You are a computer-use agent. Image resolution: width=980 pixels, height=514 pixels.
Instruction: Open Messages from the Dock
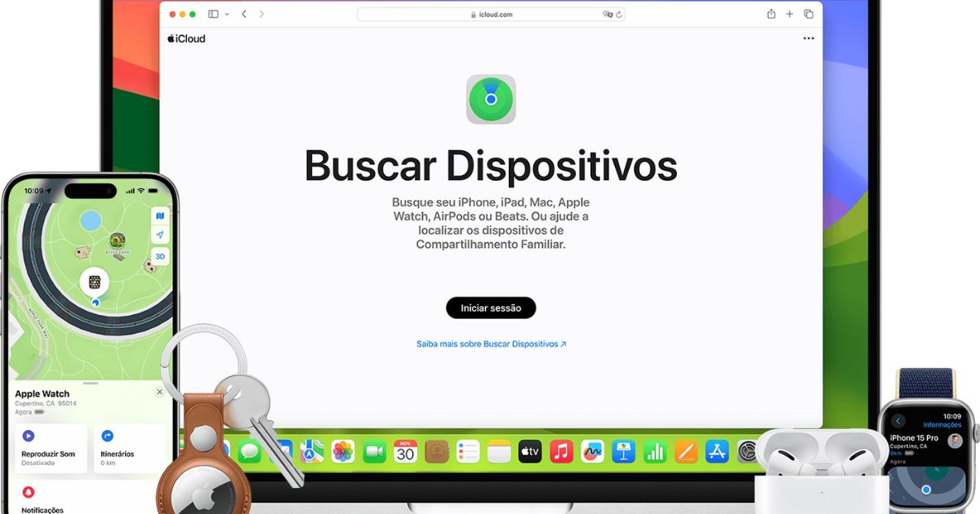coord(249,451)
